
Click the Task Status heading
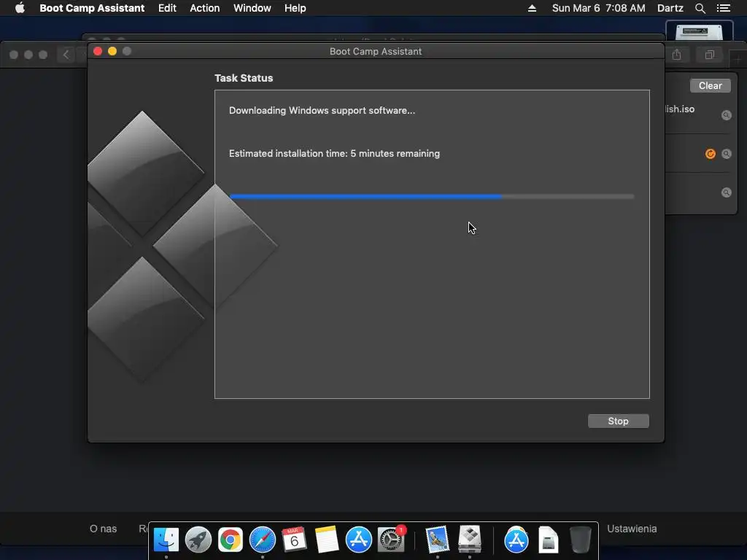[x=244, y=78]
